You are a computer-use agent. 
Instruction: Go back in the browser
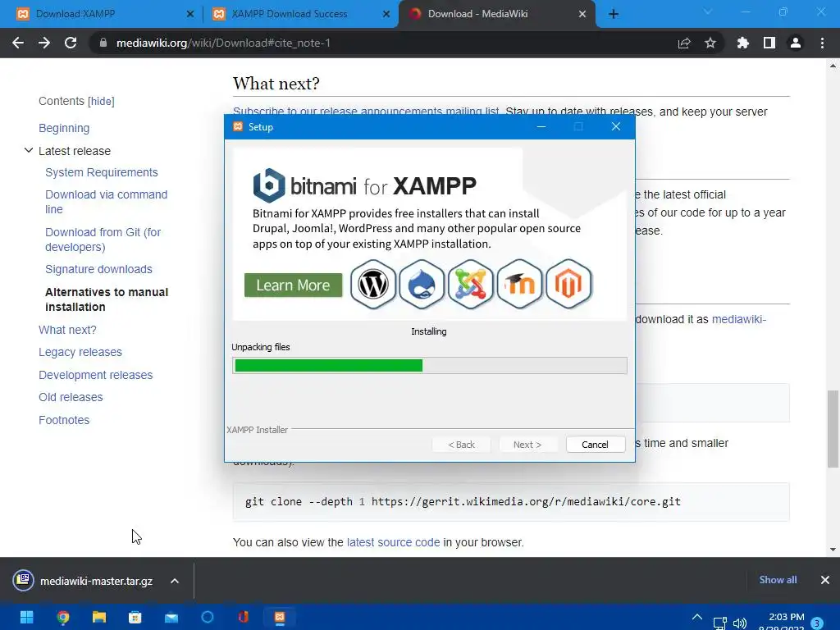[x=18, y=43]
